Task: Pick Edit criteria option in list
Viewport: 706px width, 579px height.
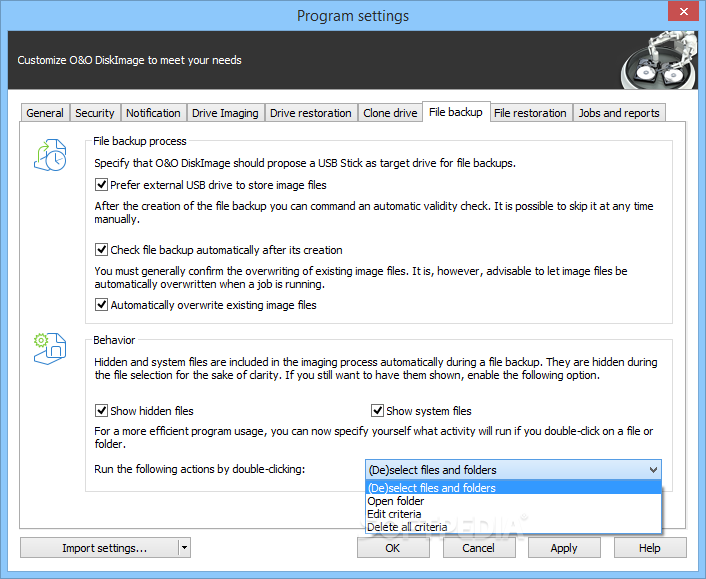Action: [513, 514]
